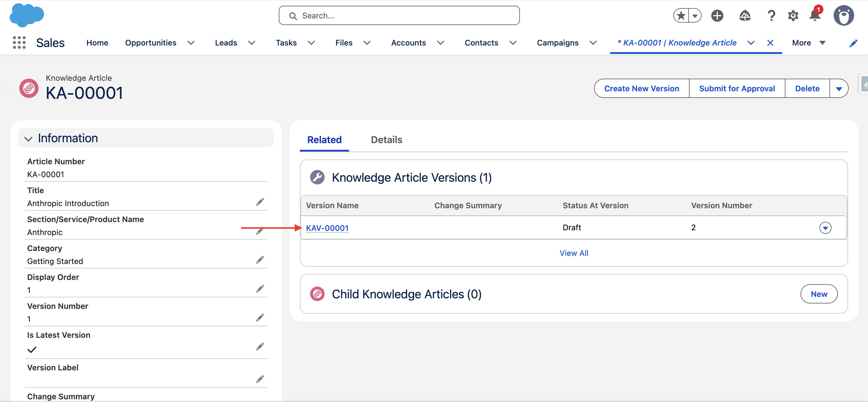
Task: Open the Accounts navigation tab
Action: [408, 43]
